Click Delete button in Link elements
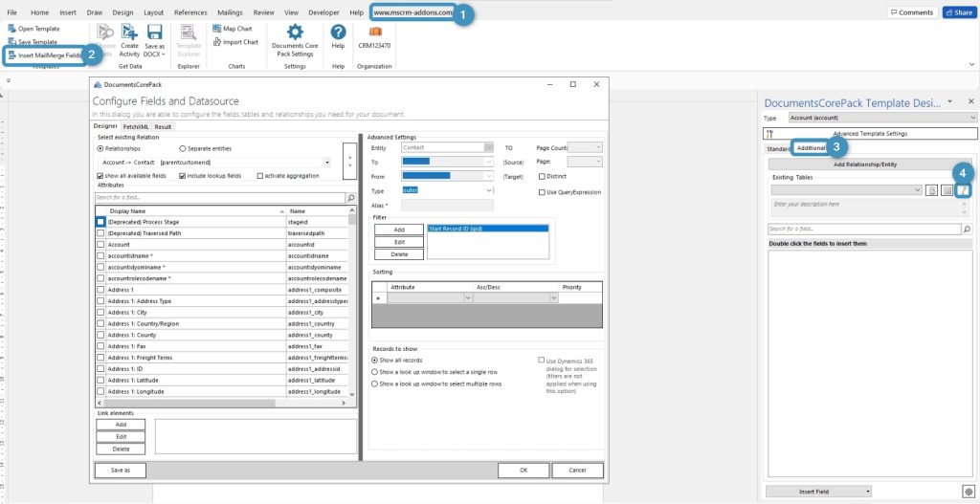980x504 pixels. pos(121,449)
